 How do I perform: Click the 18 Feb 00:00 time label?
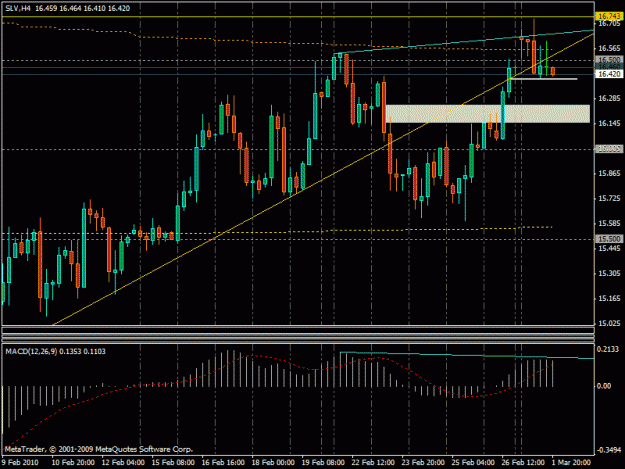273,463
